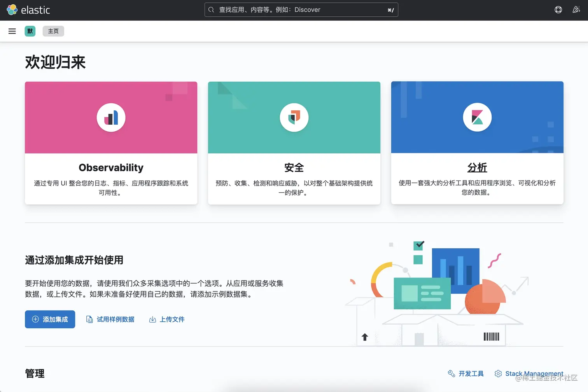Click the 安全 description starting 预防、收集
The height and width of the screenshot is (392, 588).
294,188
